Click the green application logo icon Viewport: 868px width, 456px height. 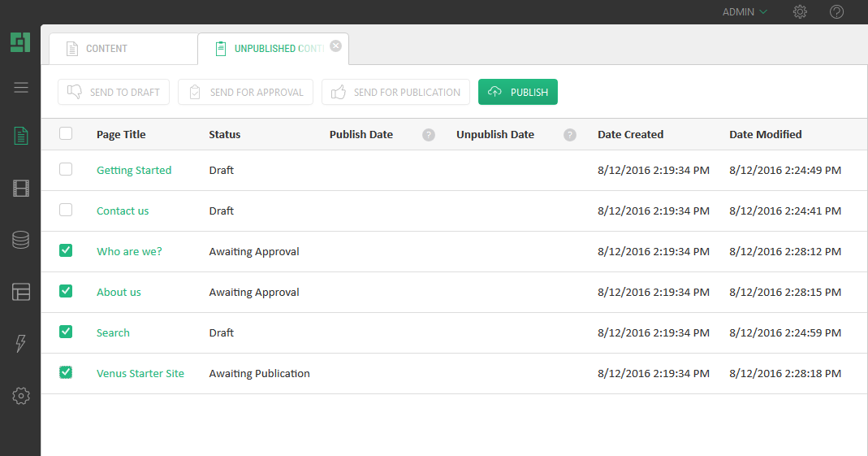click(x=20, y=42)
